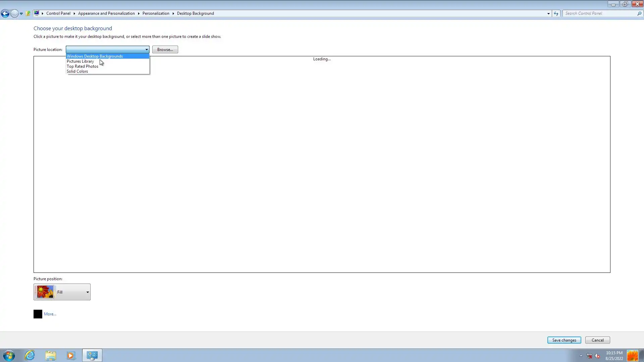This screenshot has width=644, height=362.
Task: Show hidden tray icons arrow
Action: tap(581, 356)
